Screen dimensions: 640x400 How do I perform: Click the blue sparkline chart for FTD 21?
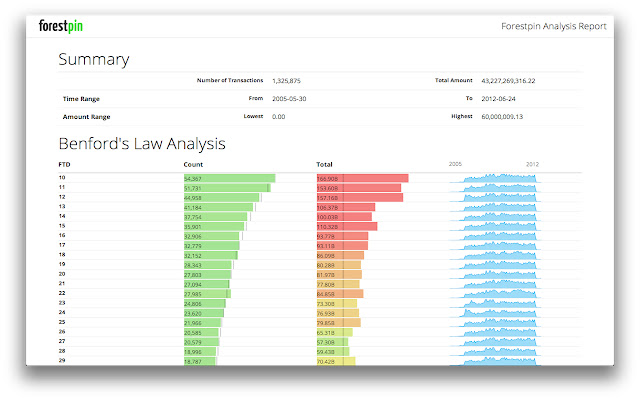click(x=496, y=284)
